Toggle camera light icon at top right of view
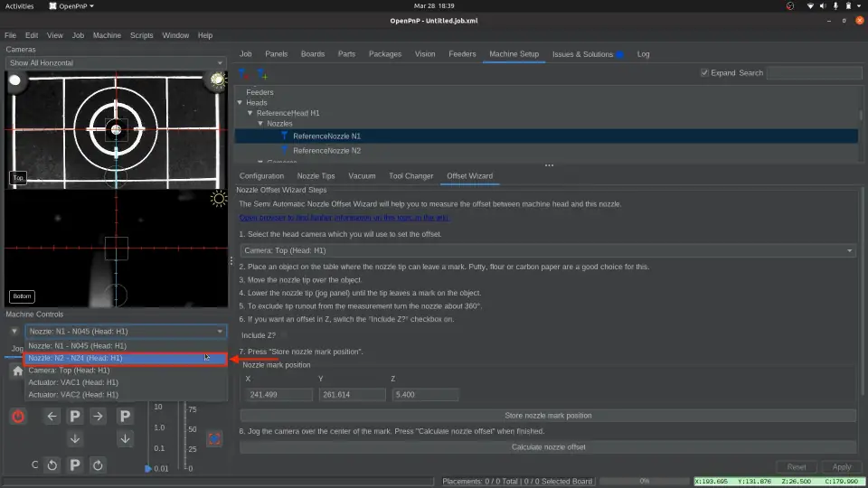 [x=217, y=81]
